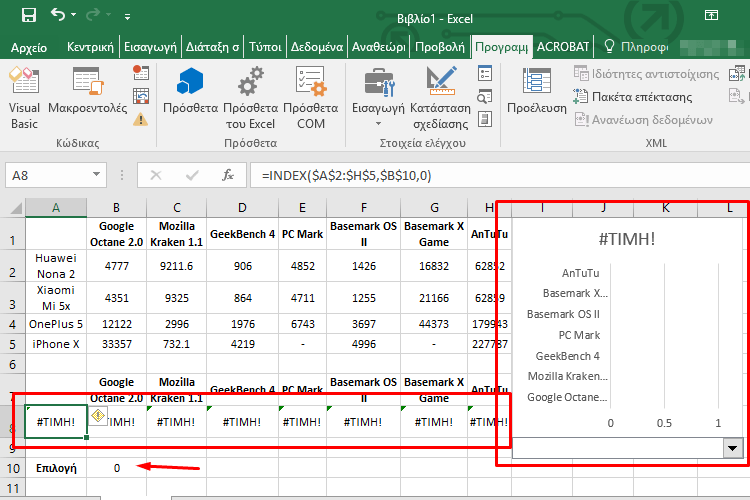Open the Visual Basic editor
This screenshot has height=500, width=750.
click(24, 98)
